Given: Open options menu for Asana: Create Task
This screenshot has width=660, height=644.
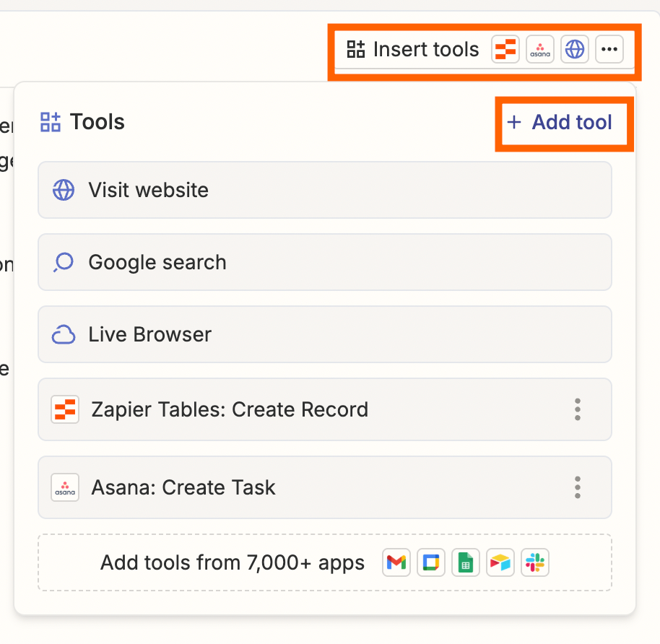Looking at the screenshot, I should pyautogui.click(x=578, y=487).
